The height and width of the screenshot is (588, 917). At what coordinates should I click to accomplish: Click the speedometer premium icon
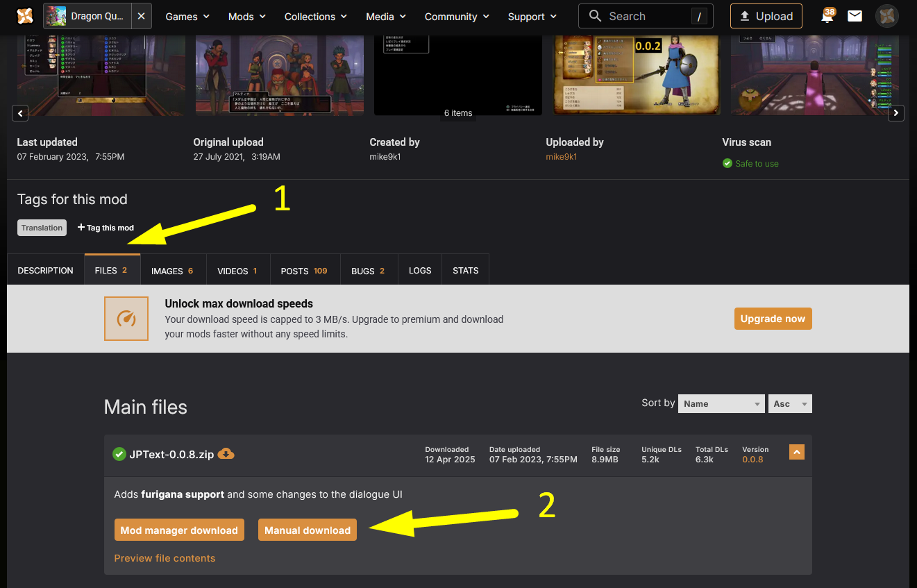[x=126, y=319]
